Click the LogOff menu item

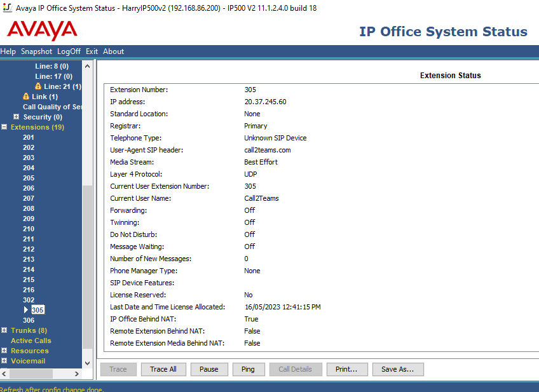69,51
